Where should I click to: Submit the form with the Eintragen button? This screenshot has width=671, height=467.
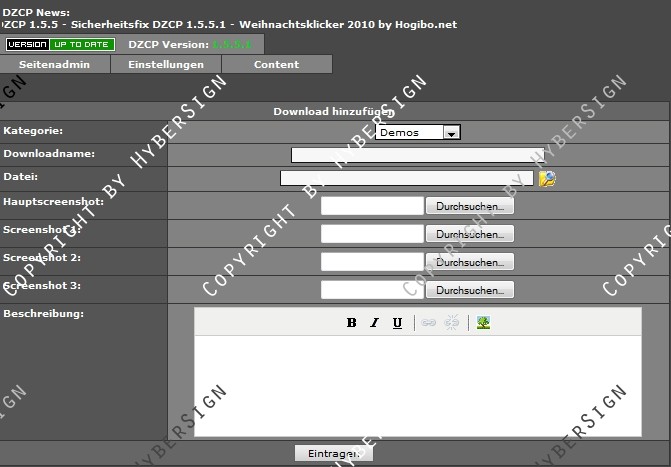(334, 453)
